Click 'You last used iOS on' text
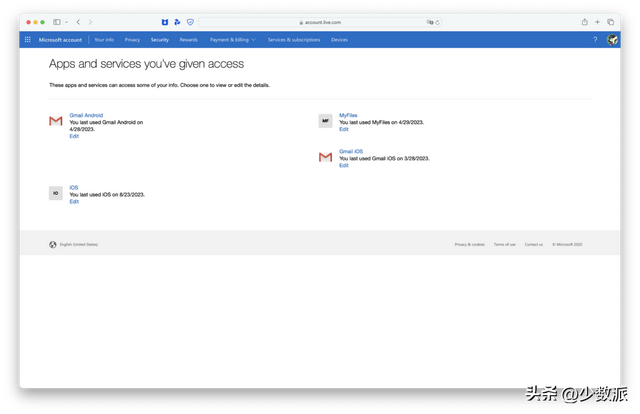The width and height of the screenshot is (640, 414). pos(92,194)
